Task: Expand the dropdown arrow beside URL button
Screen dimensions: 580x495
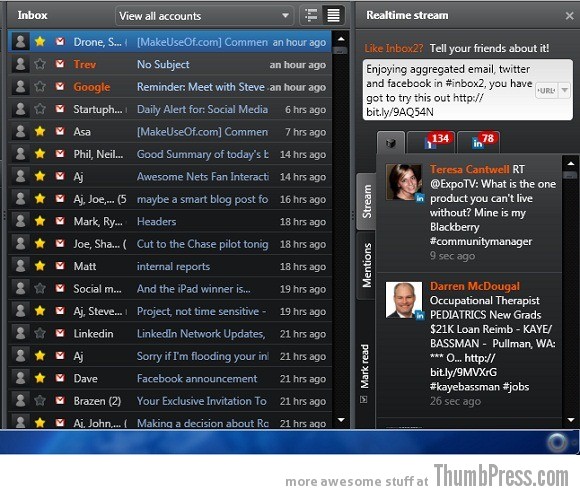Action: point(564,90)
